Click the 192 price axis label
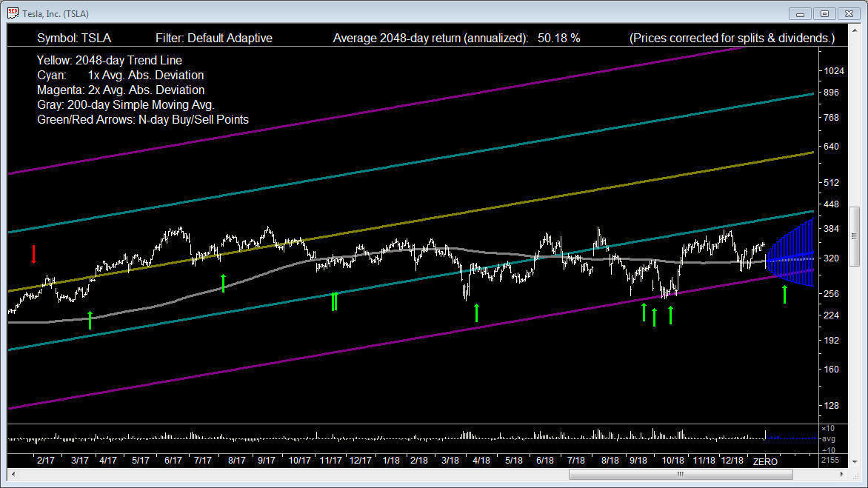 [x=831, y=341]
